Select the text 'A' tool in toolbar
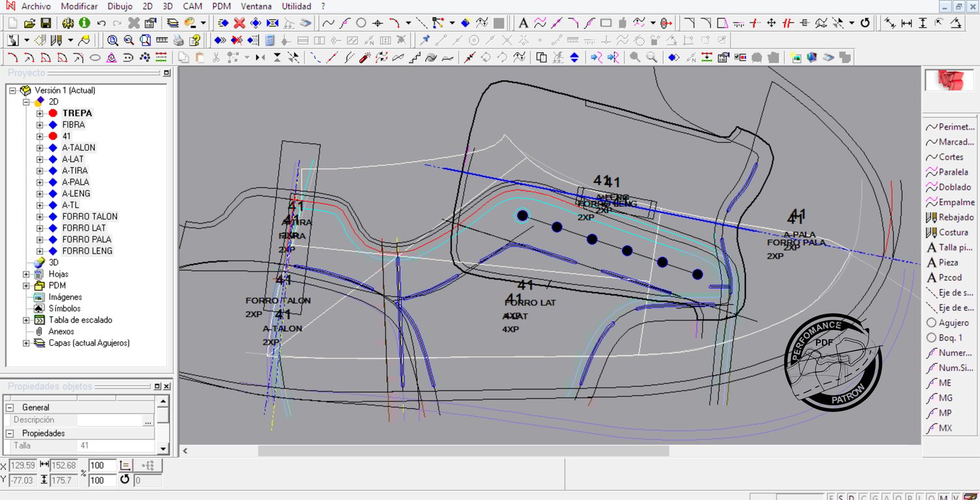Image resolution: width=980 pixels, height=500 pixels. pyautogui.click(x=523, y=23)
